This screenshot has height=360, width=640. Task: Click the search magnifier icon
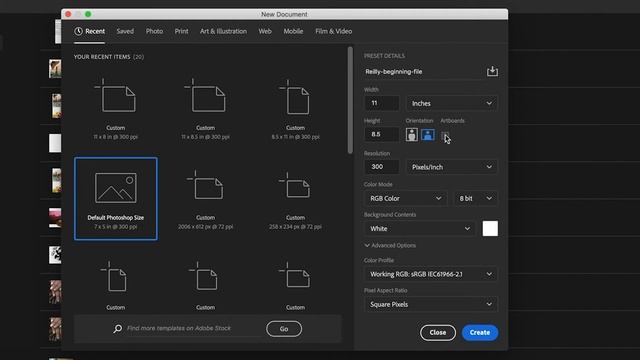point(118,328)
